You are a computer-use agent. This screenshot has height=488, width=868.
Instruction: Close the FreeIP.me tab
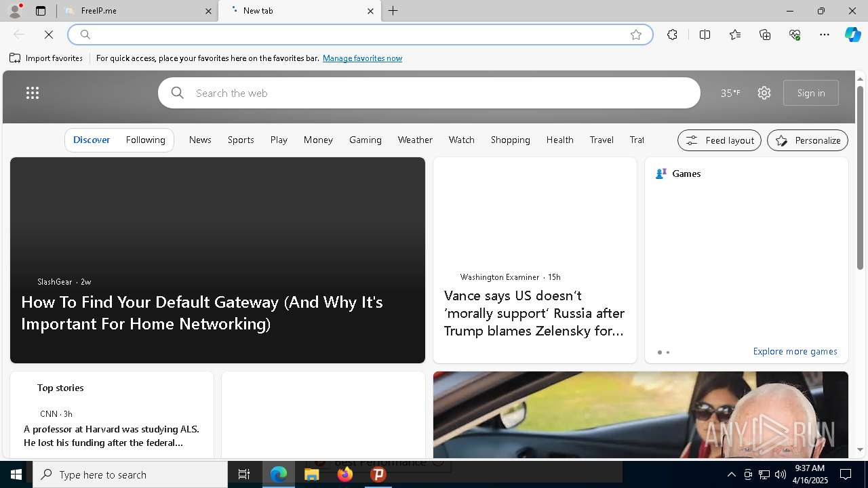click(x=209, y=11)
